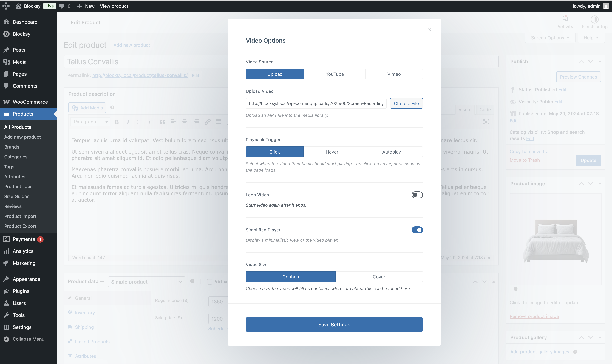Select YouTube as video source
Screen dimensions: 612x364
(x=335, y=74)
